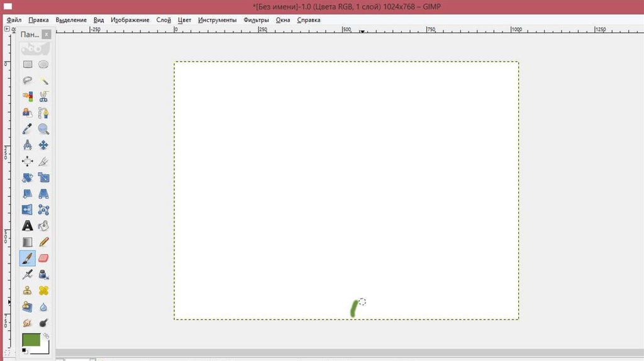The height and width of the screenshot is (361, 644).
Task: Swap foreground and background colors
Action: pos(46,336)
